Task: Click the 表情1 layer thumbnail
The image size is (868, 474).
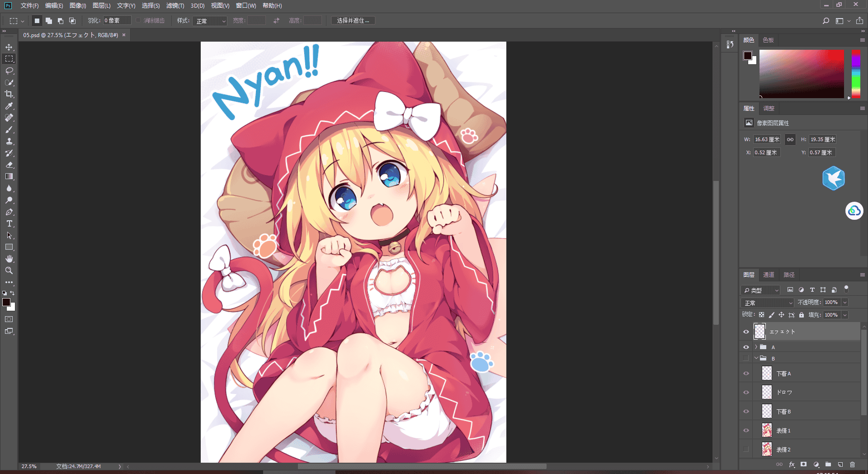Action: (767, 431)
